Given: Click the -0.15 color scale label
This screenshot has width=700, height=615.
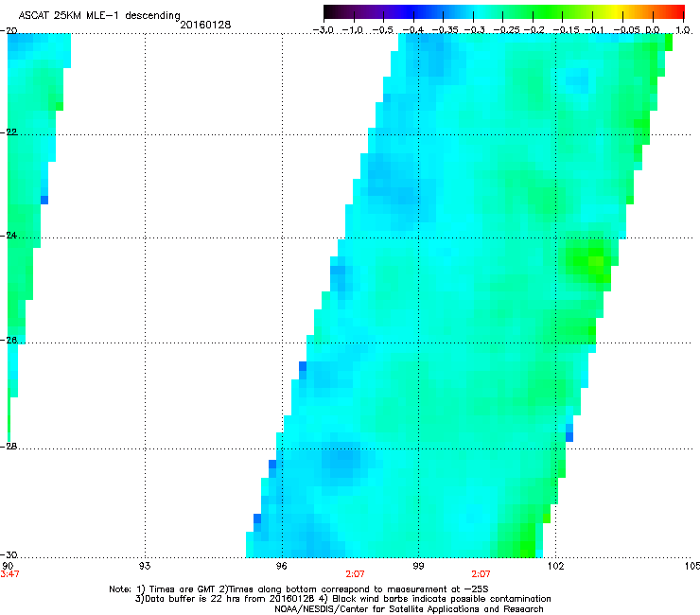Looking at the screenshot, I should click(566, 30).
